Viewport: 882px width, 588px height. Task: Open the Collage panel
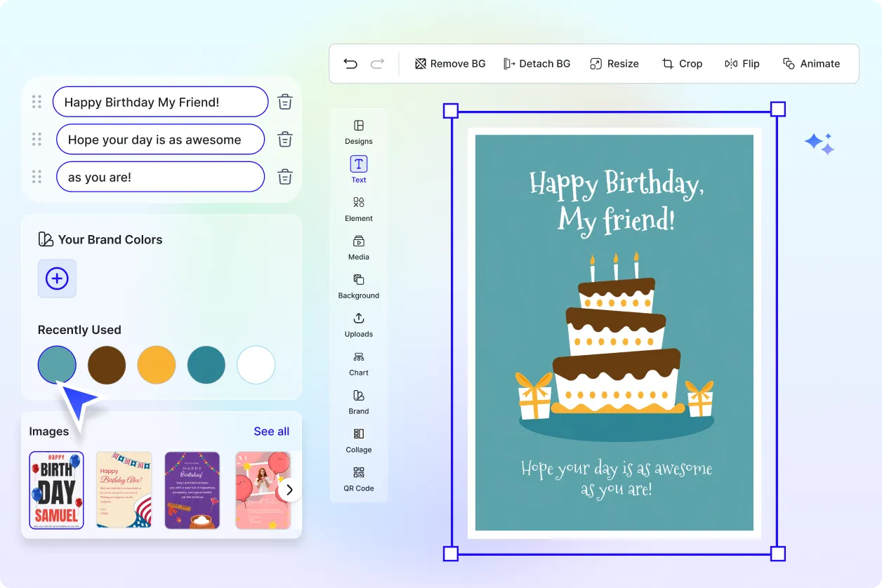click(358, 440)
